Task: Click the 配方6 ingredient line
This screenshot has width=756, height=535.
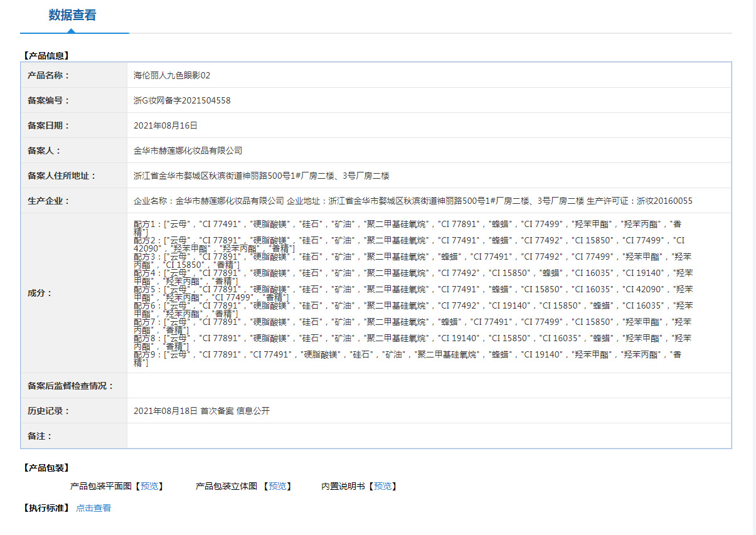Action: point(413,309)
